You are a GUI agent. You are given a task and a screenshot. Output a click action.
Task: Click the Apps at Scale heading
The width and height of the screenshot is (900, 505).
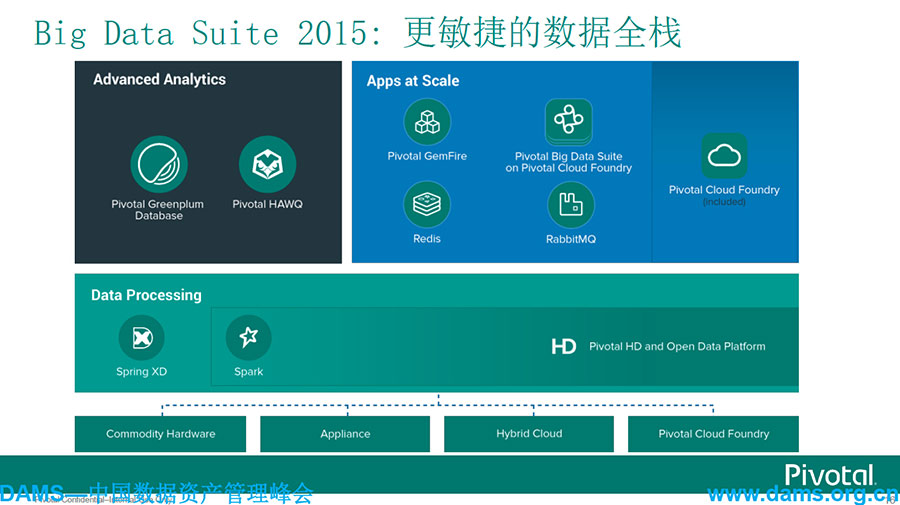(x=413, y=81)
